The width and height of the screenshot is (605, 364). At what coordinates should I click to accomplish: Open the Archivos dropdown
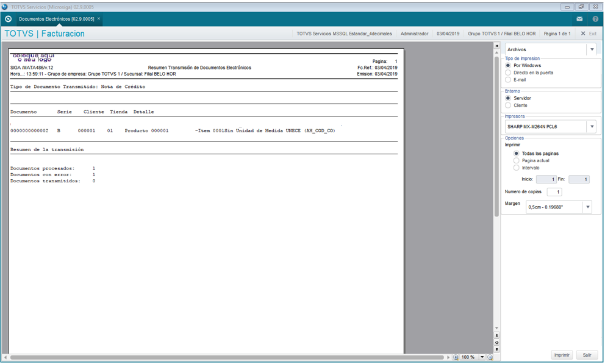(592, 49)
